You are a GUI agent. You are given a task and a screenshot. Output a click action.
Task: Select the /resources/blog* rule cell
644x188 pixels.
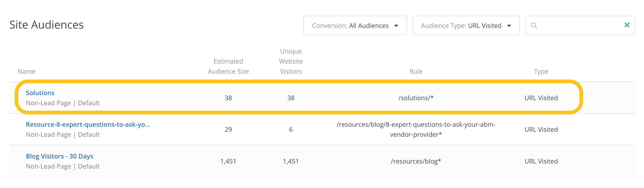tap(416, 161)
